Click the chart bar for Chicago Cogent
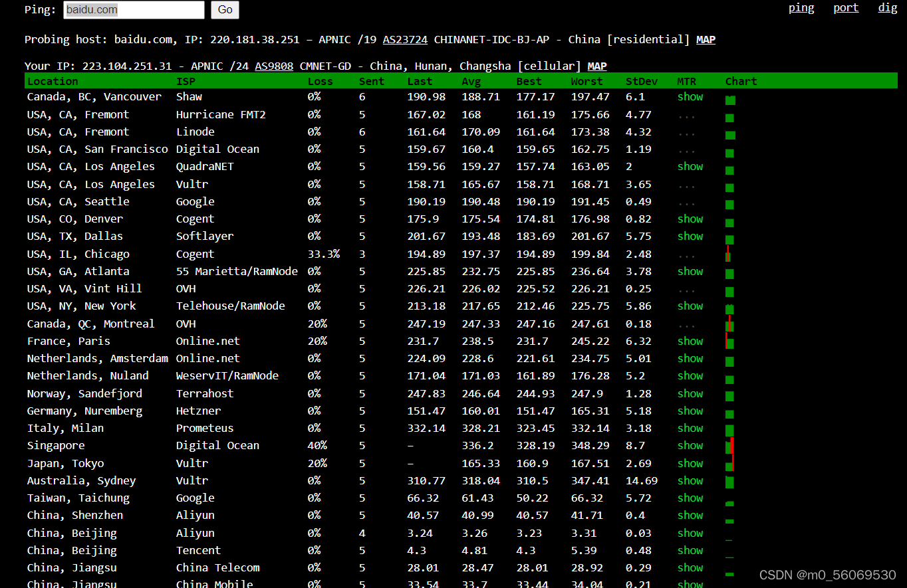The image size is (907, 588). point(729,255)
